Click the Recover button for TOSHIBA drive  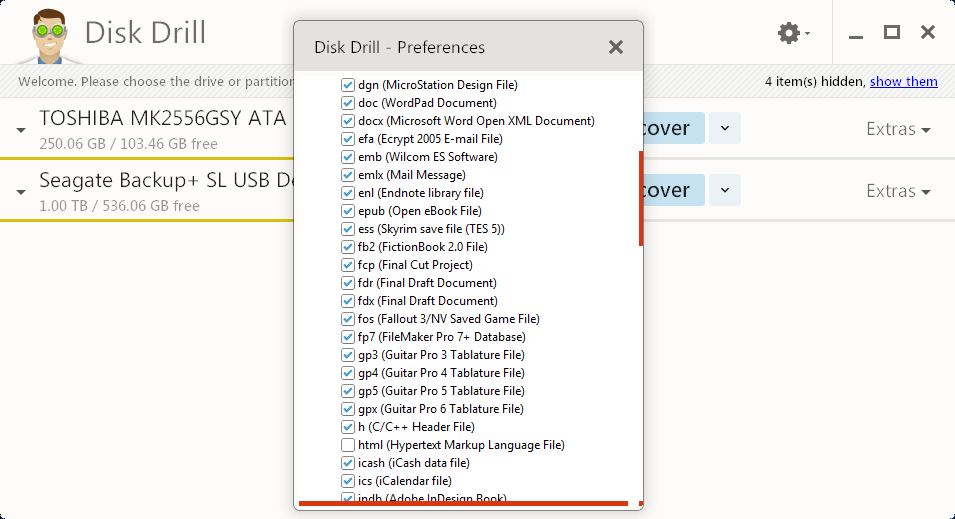click(674, 128)
